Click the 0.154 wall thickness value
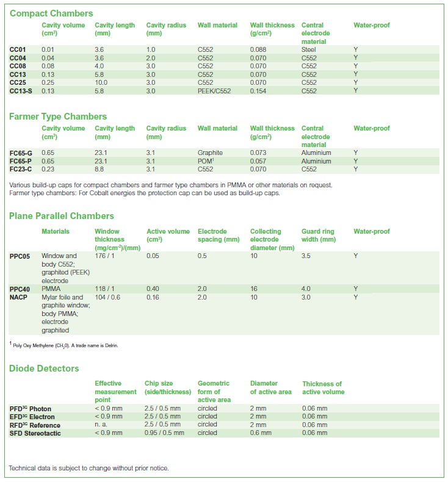The image size is (448, 482). (258, 91)
